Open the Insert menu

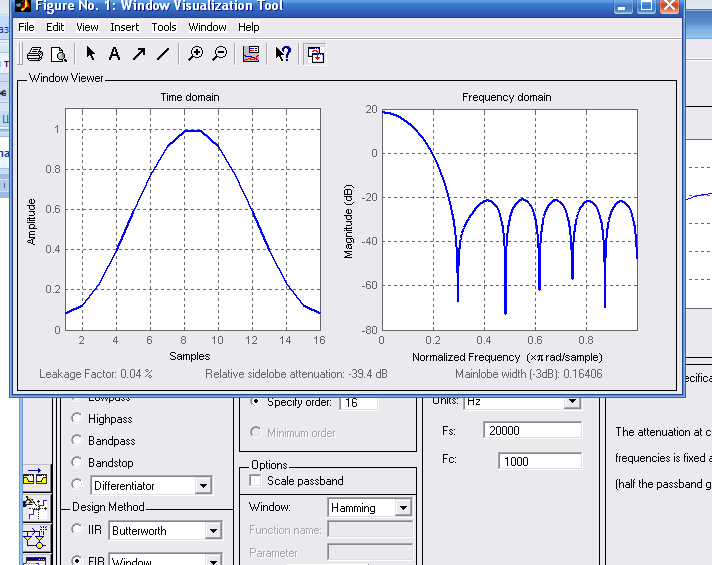coord(125,27)
